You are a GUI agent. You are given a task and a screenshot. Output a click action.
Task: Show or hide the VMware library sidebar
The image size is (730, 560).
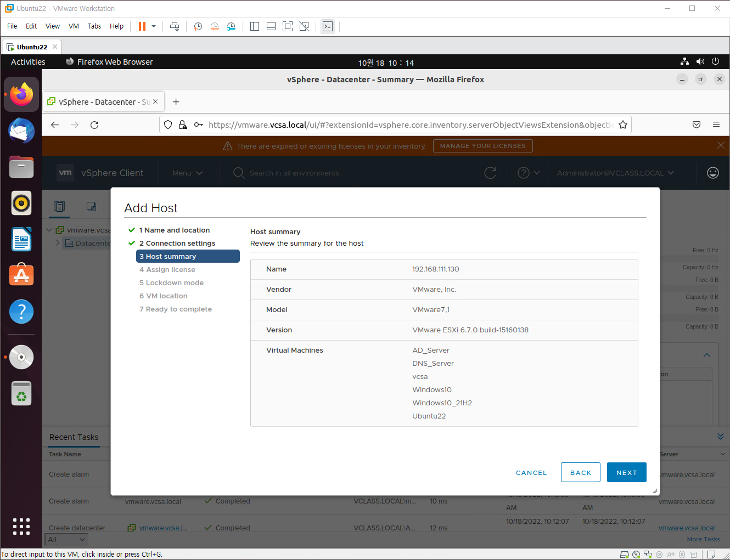click(x=255, y=26)
